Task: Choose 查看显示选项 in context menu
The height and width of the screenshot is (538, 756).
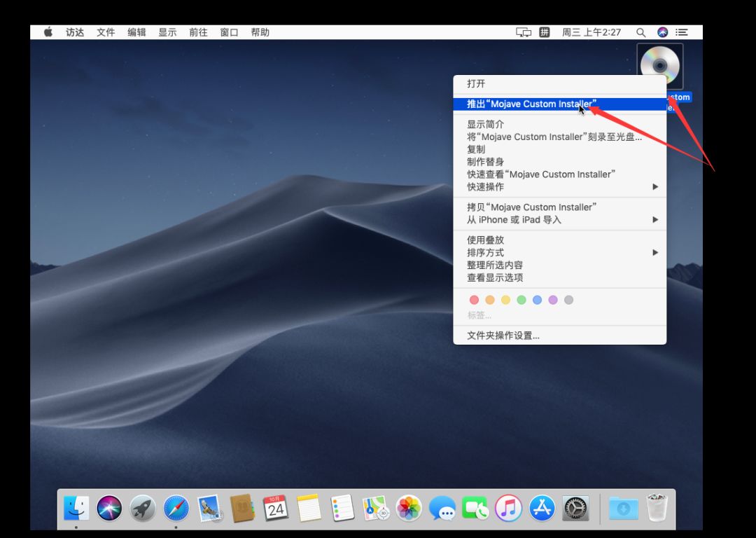Action: tap(560, 277)
